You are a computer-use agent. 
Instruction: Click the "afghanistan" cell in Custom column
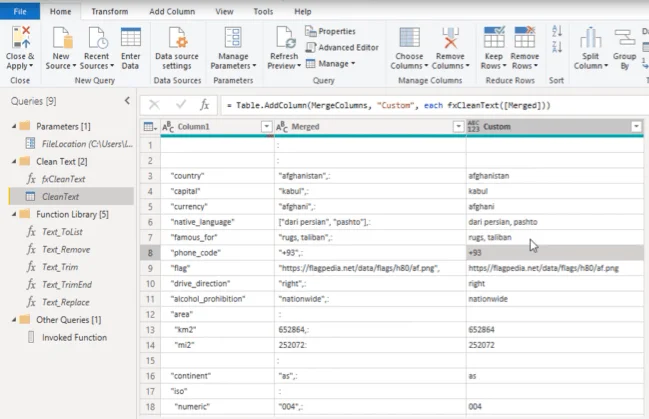click(x=555, y=176)
